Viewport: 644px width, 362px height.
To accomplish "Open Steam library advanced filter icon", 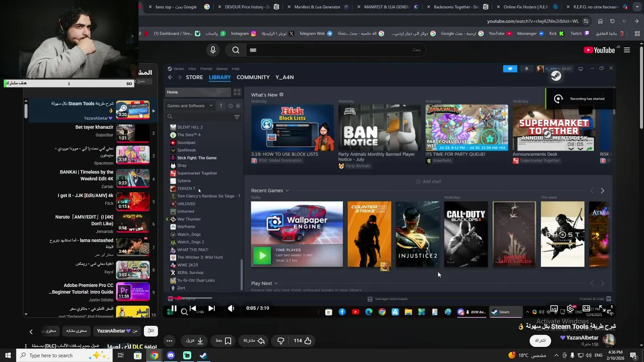I will point(237,117).
